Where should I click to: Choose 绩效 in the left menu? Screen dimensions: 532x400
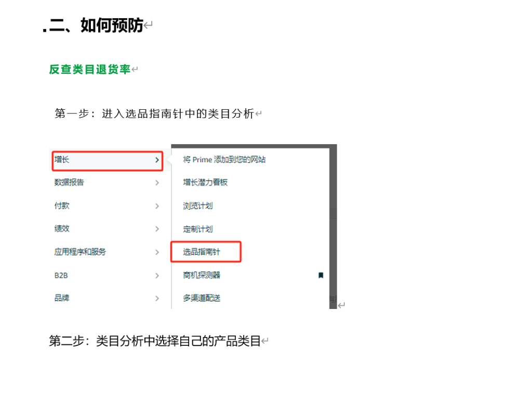pyautogui.click(x=62, y=229)
